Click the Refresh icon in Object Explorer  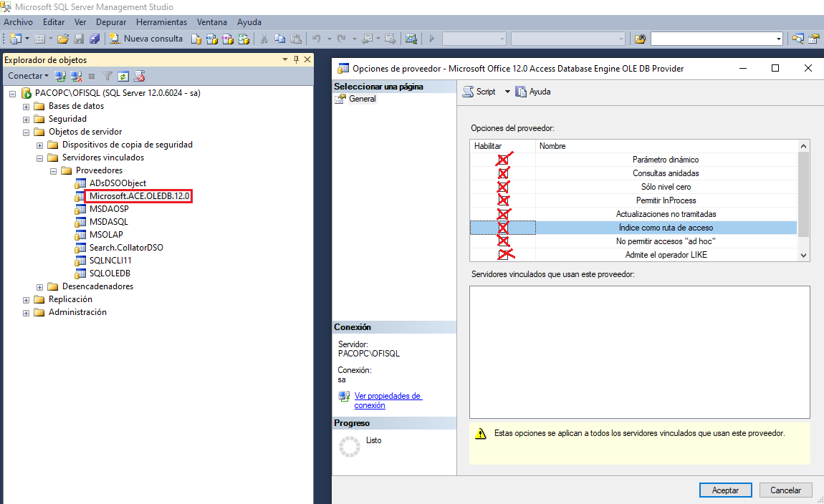(123, 76)
